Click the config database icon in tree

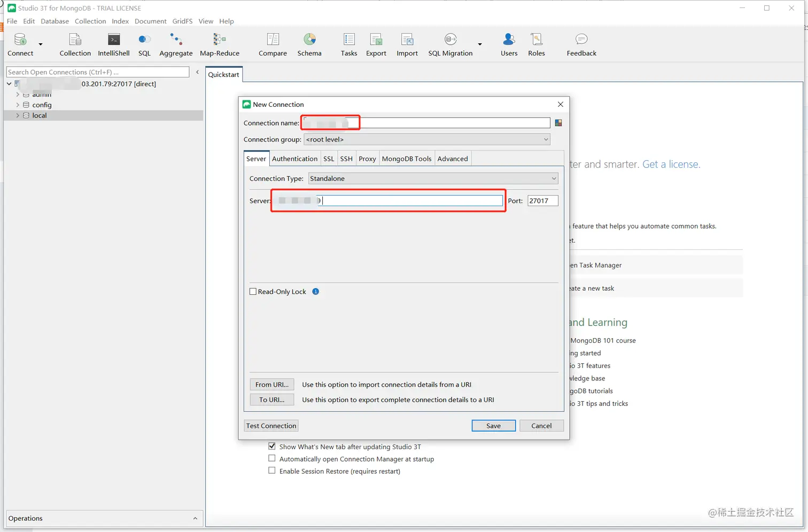26,105
